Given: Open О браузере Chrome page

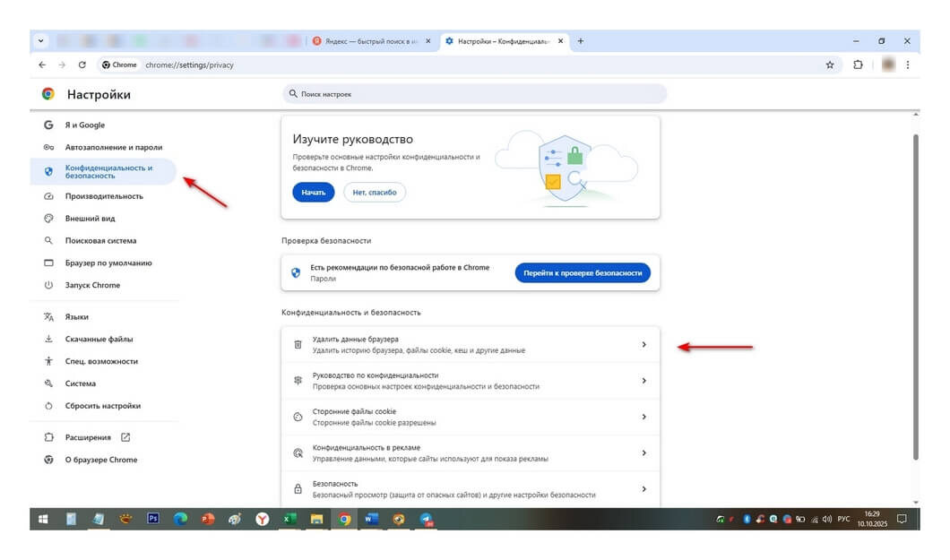Looking at the screenshot, I should point(103,460).
